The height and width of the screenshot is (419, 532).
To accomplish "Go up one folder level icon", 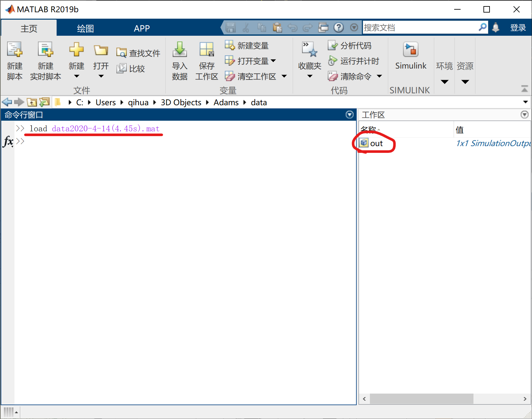I will pyautogui.click(x=32, y=102).
